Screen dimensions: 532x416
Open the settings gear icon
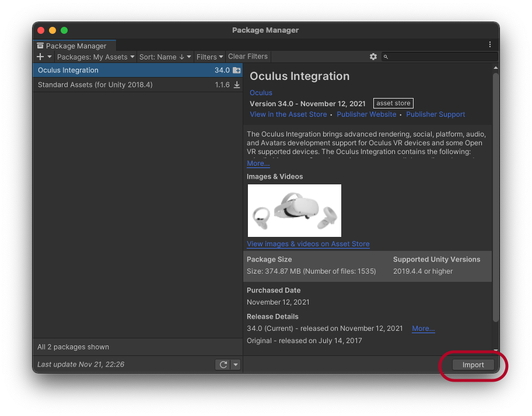coord(373,57)
